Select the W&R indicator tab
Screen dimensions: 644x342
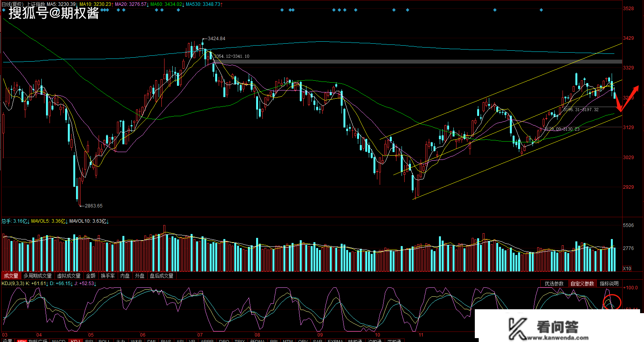tap(136, 340)
